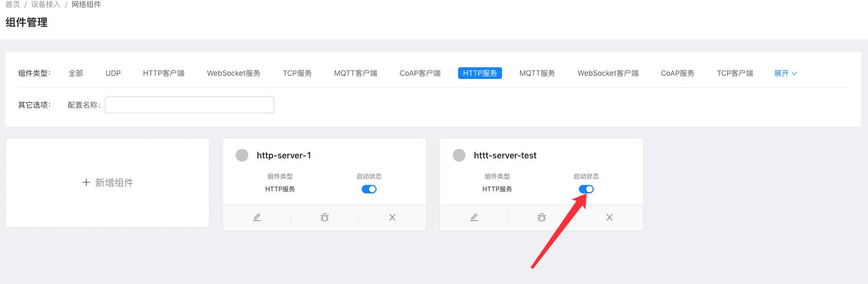This screenshot has height=284, width=868.
Task: Expand component types with 展开 link
Action: (785, 73)
